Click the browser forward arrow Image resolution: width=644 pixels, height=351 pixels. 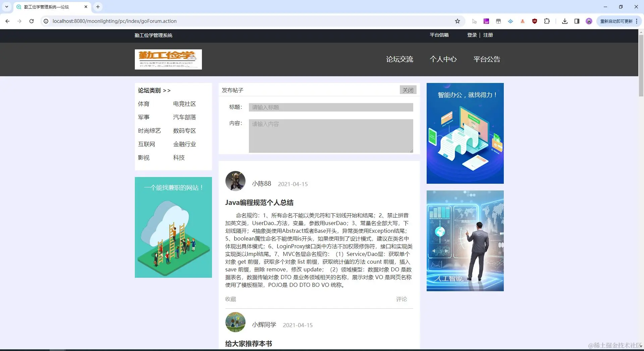coord(19,21)
